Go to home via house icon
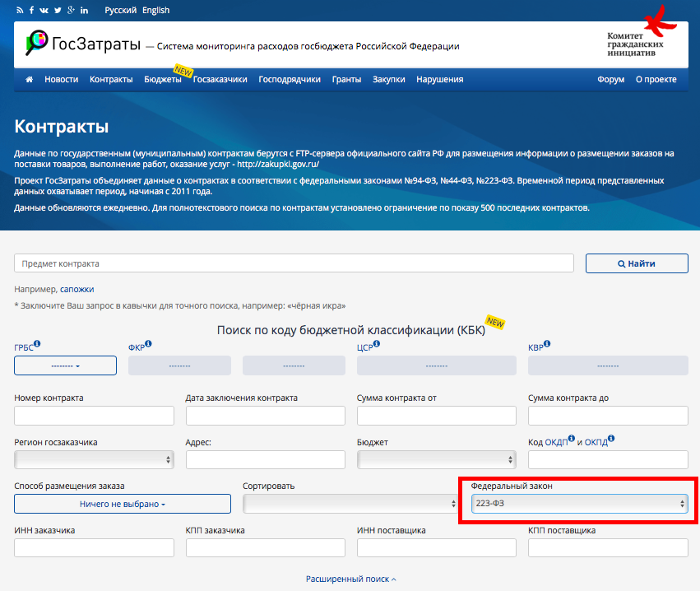Screen dimensions: 700x591 pyautogui.click(x=29, y=79)
